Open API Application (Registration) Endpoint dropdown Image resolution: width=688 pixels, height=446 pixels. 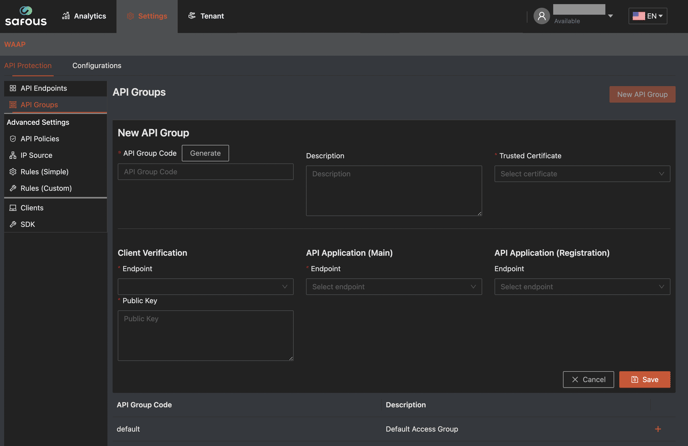(582, 287)
